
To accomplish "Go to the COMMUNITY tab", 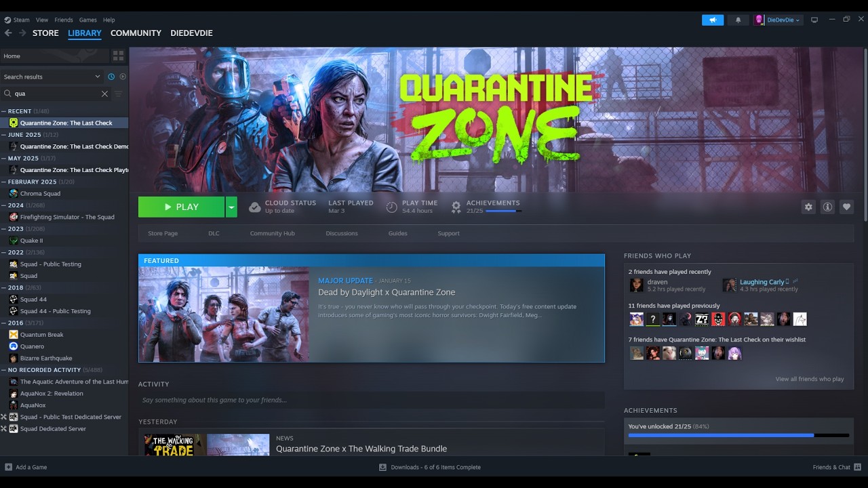I will pos(136,33).
